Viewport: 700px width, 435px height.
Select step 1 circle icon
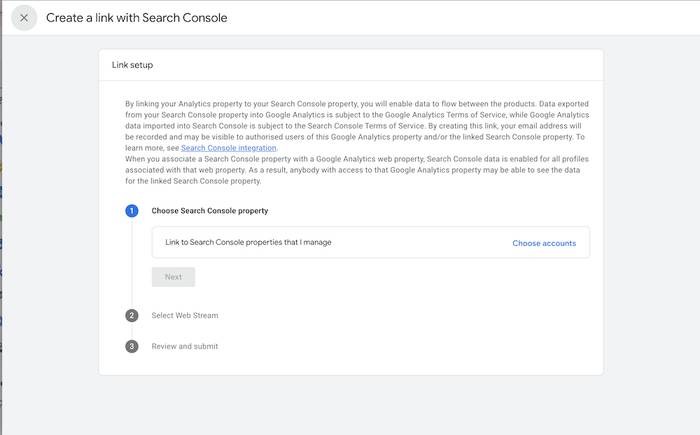tap(132, 211)
